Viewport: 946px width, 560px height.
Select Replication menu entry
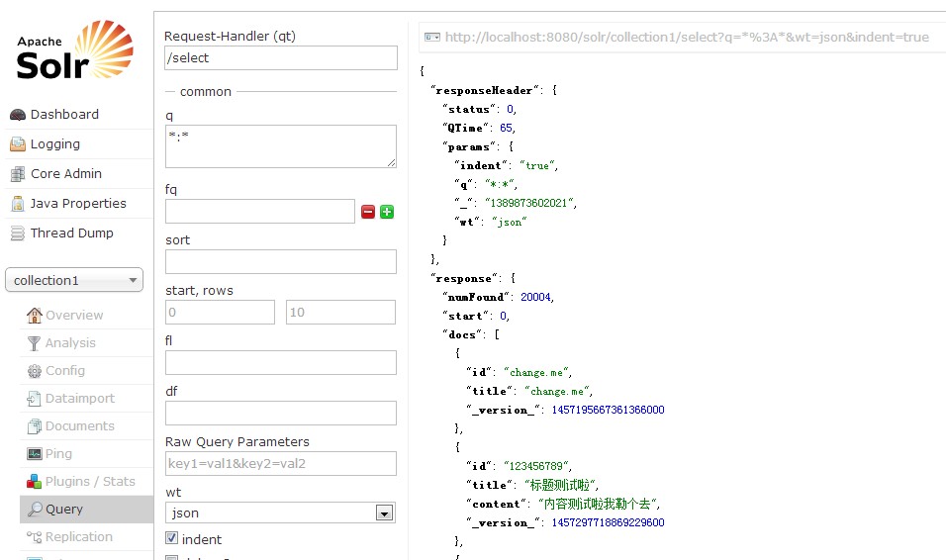click(79, 537)
